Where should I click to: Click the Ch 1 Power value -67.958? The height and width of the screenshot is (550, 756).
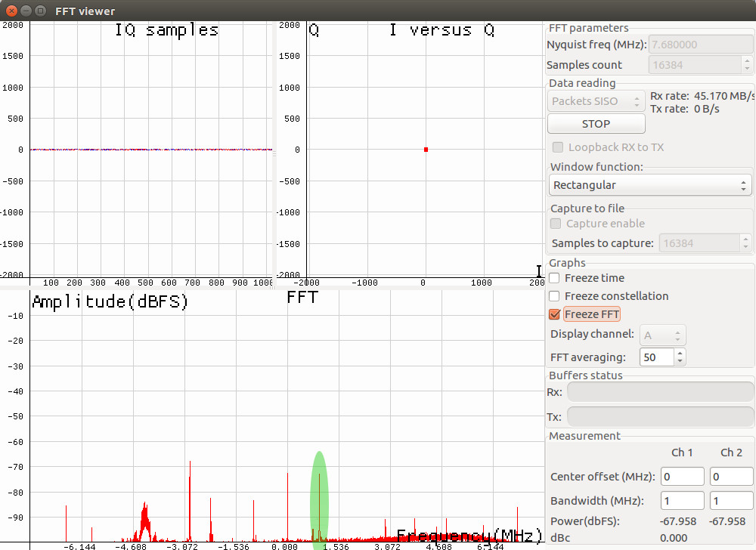[x=678, y=521]
